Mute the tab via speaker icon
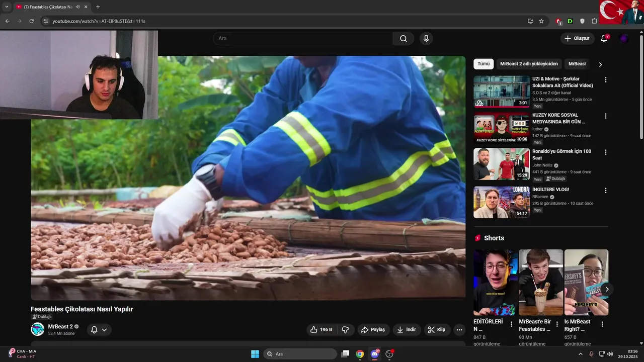Screen dimensions: 644x362 77,7
